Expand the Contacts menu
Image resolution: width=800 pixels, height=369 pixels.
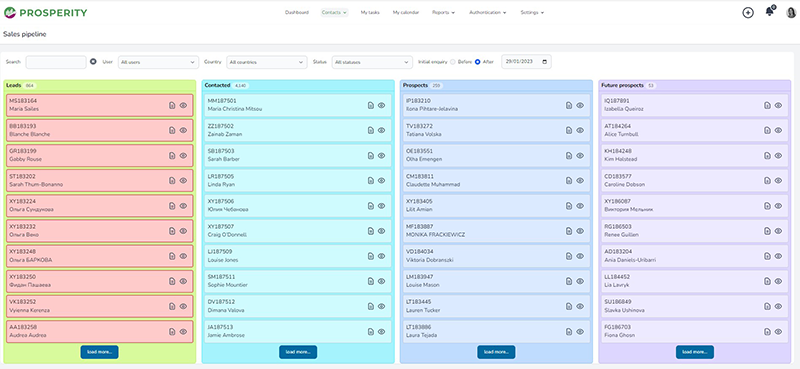tap(334, 12)
